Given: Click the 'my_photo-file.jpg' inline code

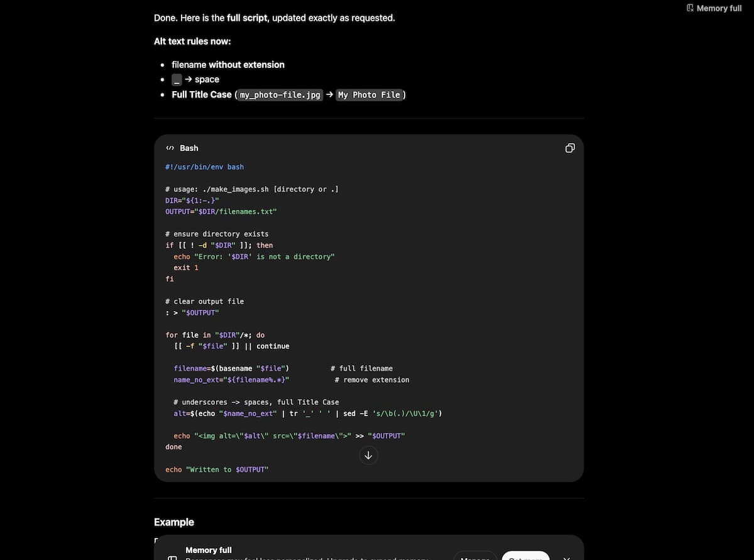Looking at the screenshot, I should (x=280, y=95).
